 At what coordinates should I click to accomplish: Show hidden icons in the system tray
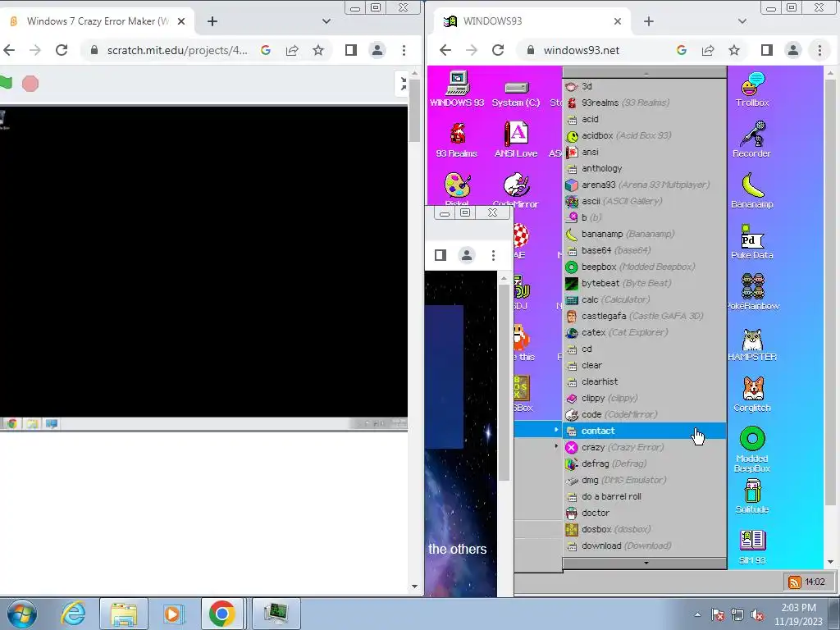697,614
